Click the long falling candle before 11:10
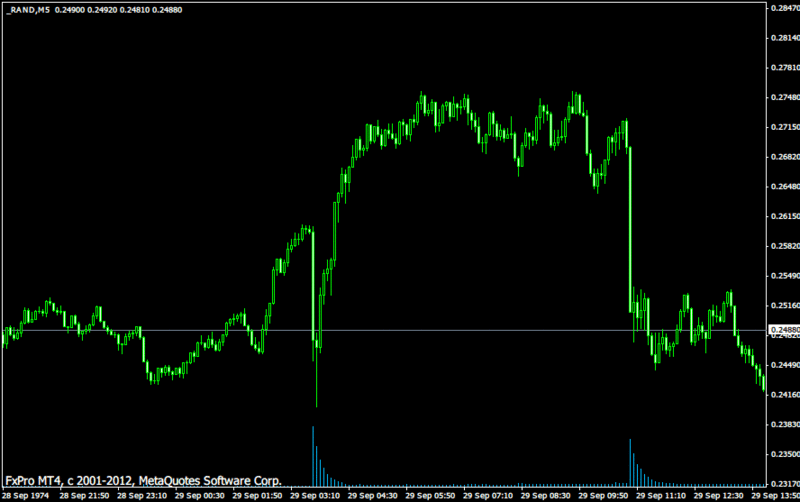800x502 pixels. (x=630, y=230)
